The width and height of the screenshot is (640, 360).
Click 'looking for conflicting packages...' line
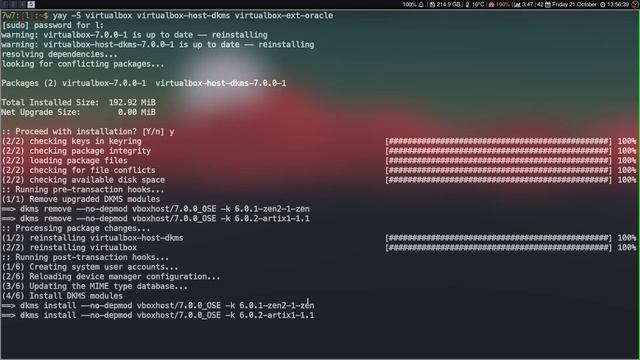coord(82,64)
